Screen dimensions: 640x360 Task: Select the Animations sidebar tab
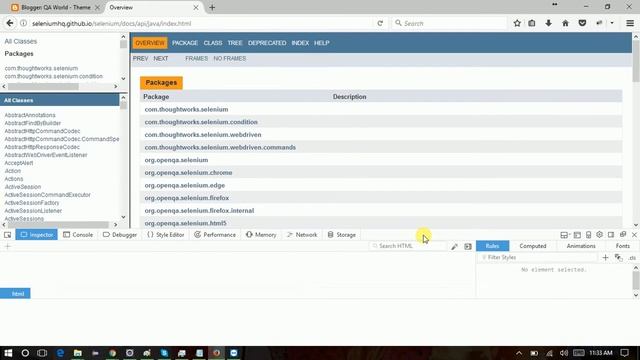point(581,246)
